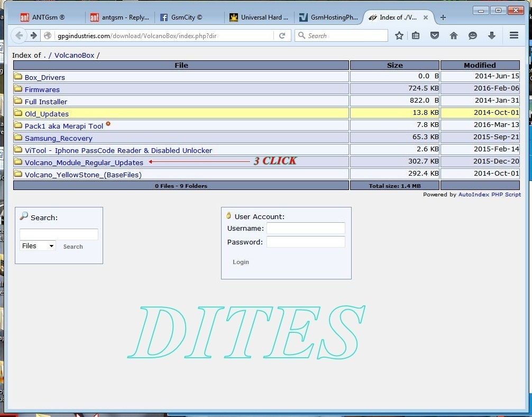Click the magnifier icon in the search bar
The image size is (532, 417).
tap(301, 35)
